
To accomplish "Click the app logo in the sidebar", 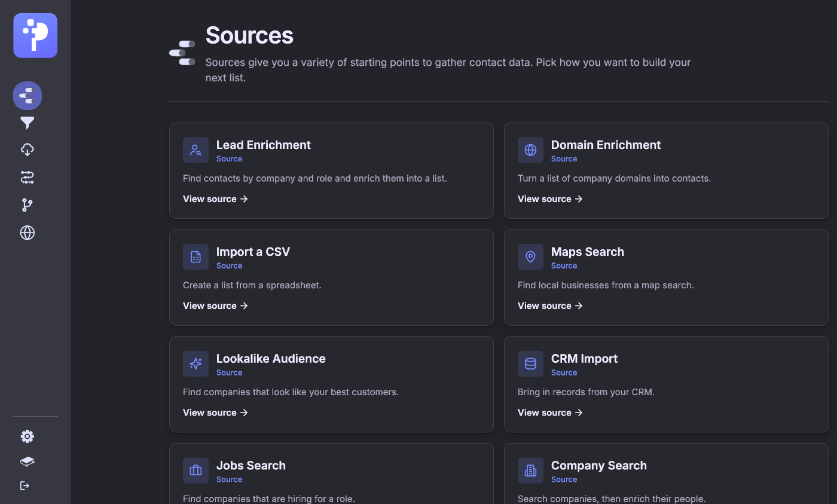I will 35,35.
